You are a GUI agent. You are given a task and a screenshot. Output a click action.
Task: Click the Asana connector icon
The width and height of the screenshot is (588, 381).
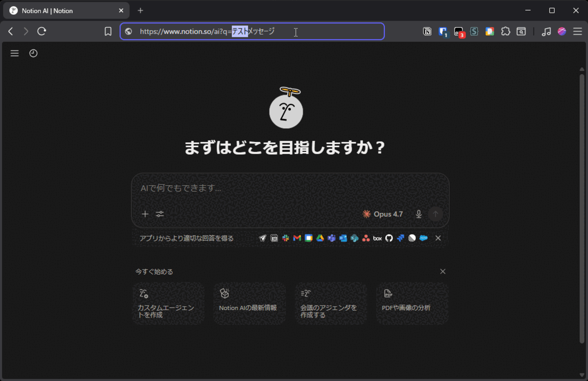tap(366, 238)
